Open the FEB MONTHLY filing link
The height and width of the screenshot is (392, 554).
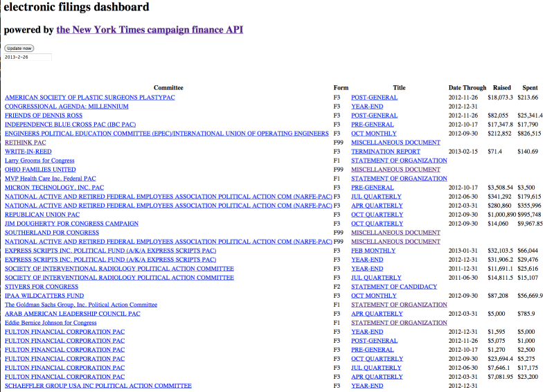tap(373, 251)
